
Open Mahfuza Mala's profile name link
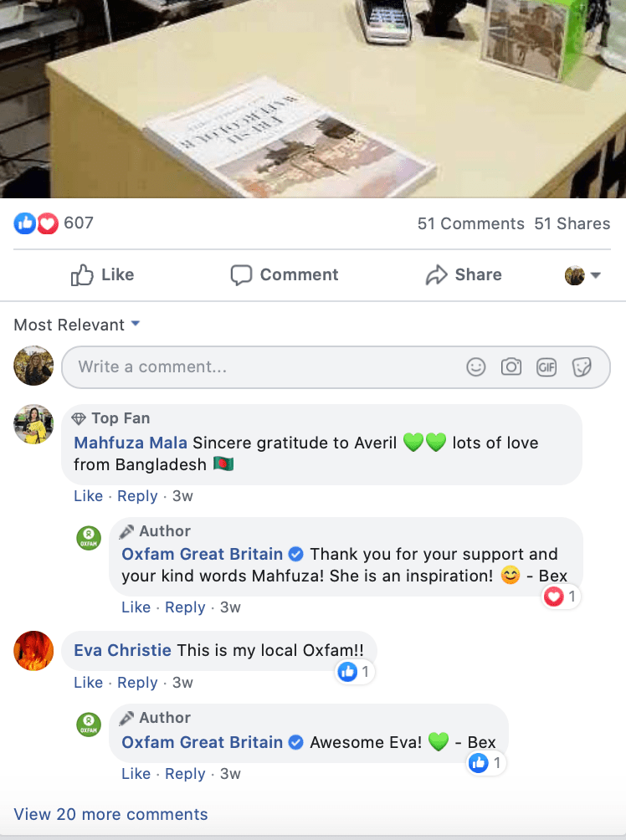point(131,443)
